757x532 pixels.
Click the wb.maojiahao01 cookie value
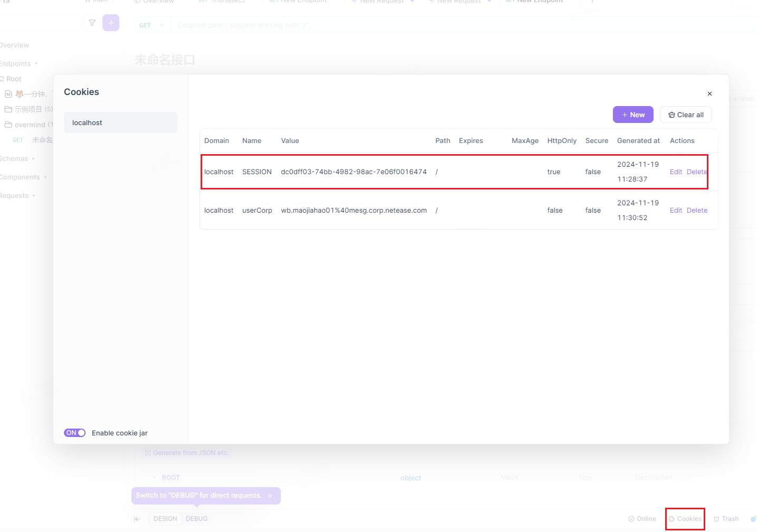click(354, 210)
